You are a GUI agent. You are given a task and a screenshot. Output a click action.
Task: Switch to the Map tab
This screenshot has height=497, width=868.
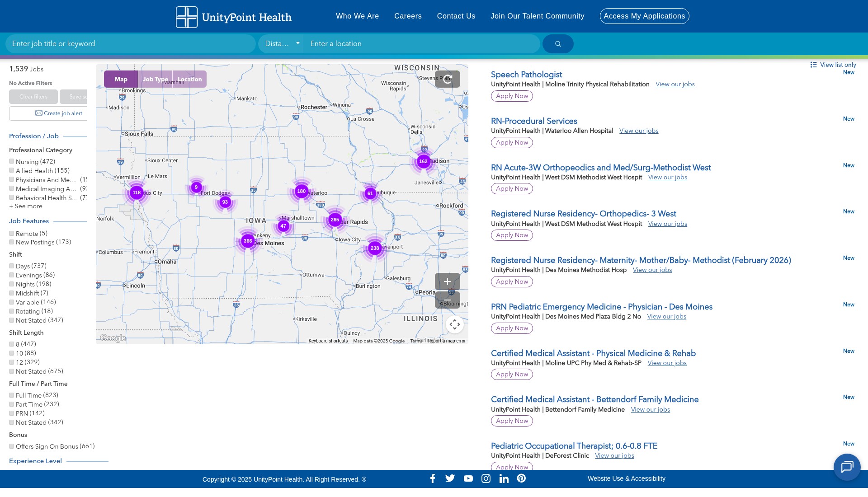(121, 79)
